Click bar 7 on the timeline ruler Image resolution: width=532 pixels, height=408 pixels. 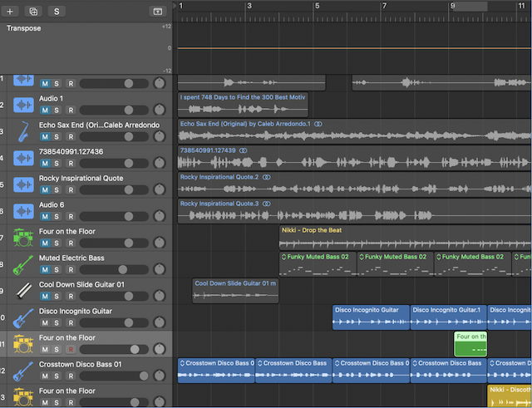[383, 7]
